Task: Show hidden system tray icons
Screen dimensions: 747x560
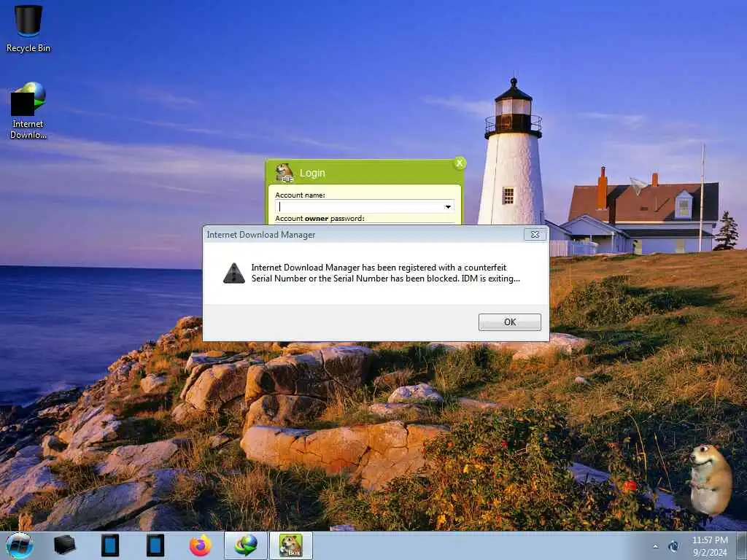Action: [656, 547]
